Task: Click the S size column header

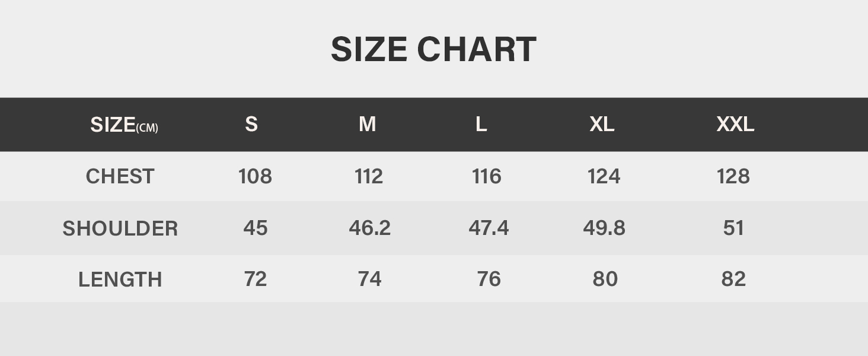Action: click(251, 125)
